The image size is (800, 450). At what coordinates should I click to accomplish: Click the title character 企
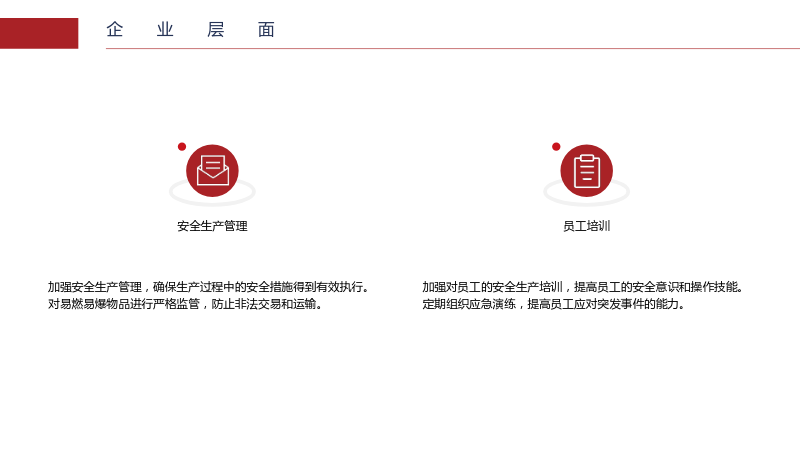pyautogui.click(x=115, y=30)
